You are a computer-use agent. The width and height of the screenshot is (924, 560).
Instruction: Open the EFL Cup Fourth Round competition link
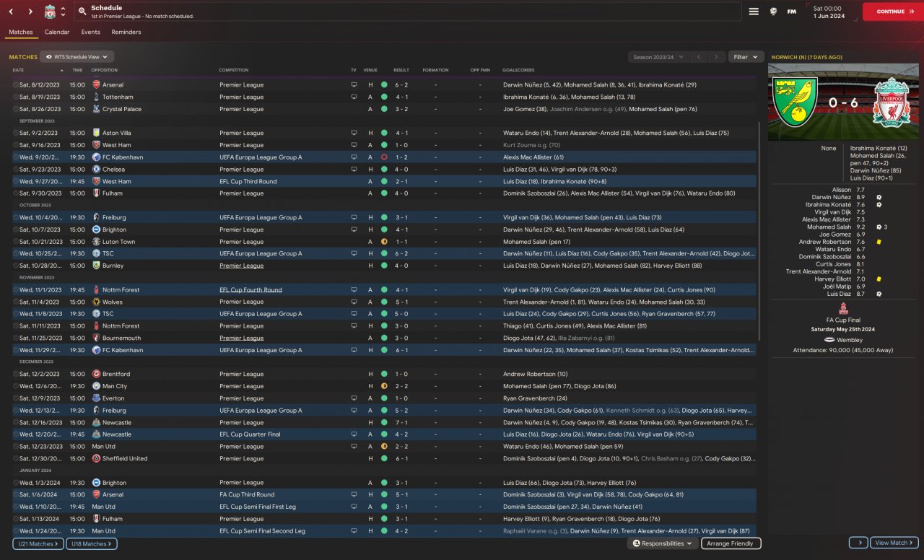251,290
